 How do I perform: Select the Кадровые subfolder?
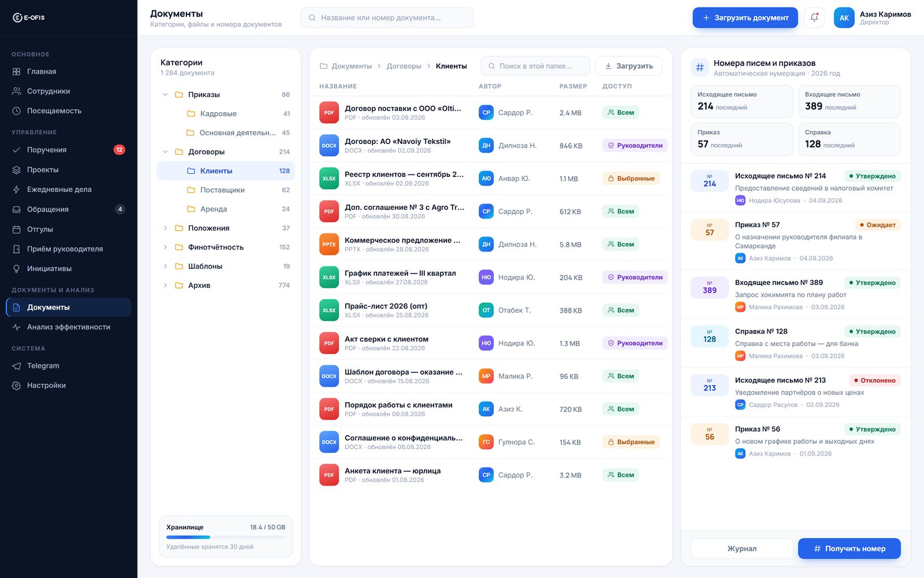[226, 114]
